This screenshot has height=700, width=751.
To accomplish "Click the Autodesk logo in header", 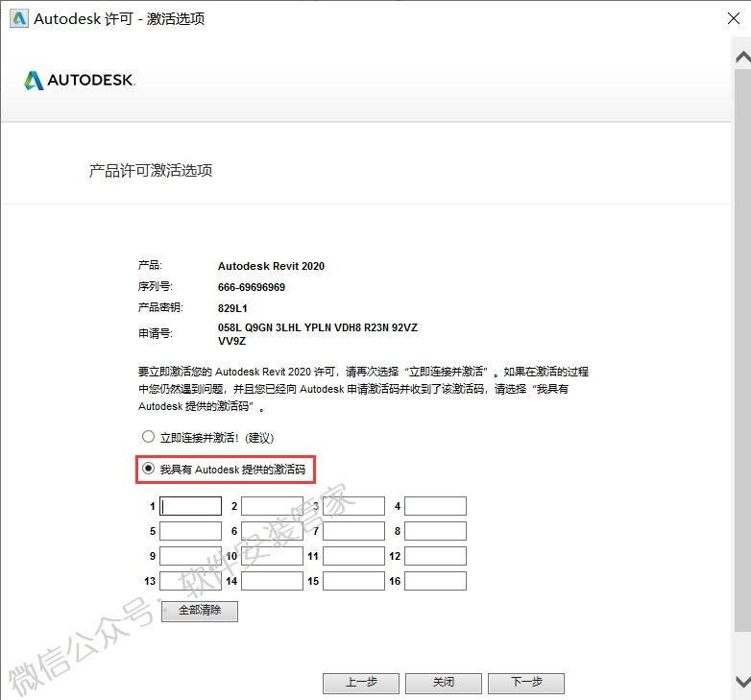I will [80, 81].
